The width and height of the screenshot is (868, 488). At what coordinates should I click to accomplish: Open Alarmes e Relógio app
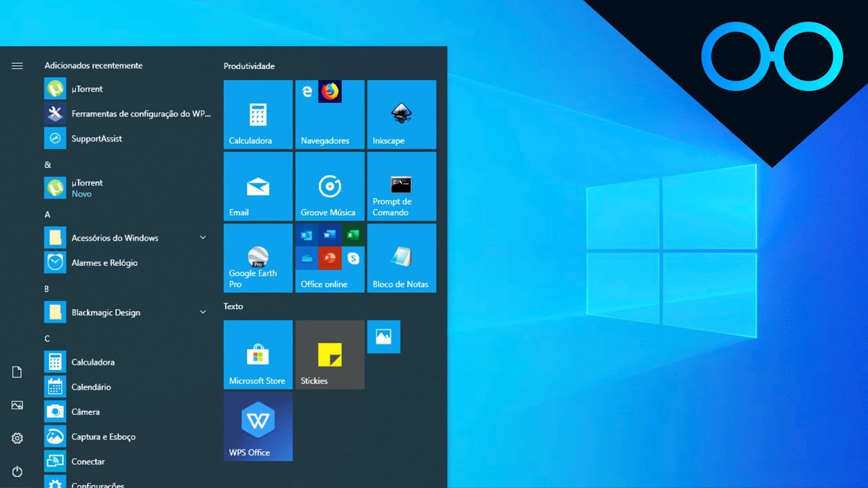click(x=127, y=262)
